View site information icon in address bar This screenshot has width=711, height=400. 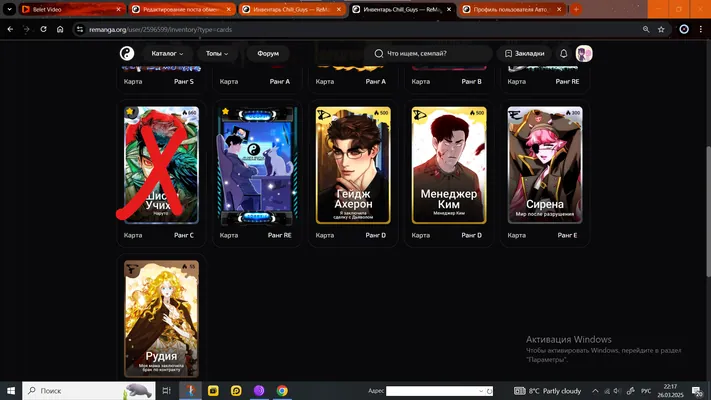[x=80, y=29]
